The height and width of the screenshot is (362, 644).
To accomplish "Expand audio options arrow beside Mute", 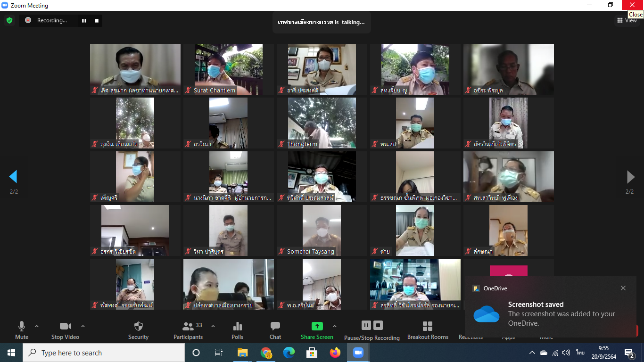I will pos(37,326).
